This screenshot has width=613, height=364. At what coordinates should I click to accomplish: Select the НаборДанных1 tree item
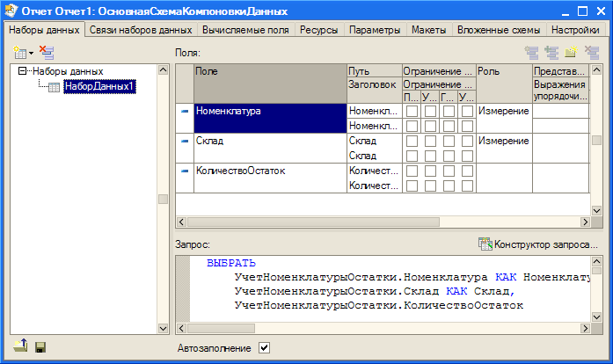pyautogui.click(x=99, y=86)
